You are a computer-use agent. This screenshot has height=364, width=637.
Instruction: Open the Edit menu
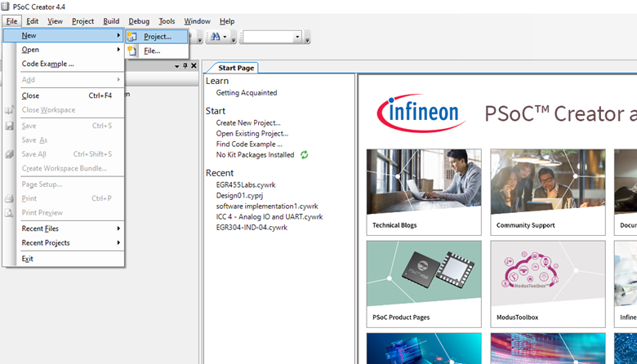[32, 21]
